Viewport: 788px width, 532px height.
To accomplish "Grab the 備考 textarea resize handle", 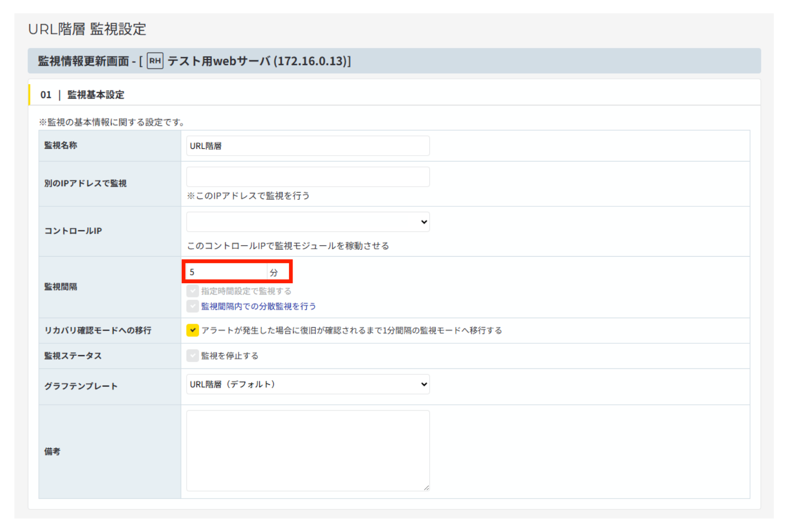I will [x=426, y=488].
